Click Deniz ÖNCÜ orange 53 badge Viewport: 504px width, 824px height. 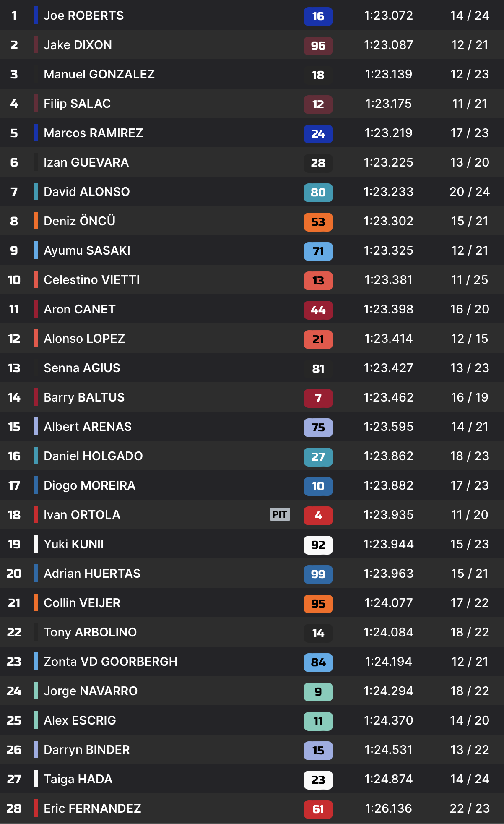(318, 222)
